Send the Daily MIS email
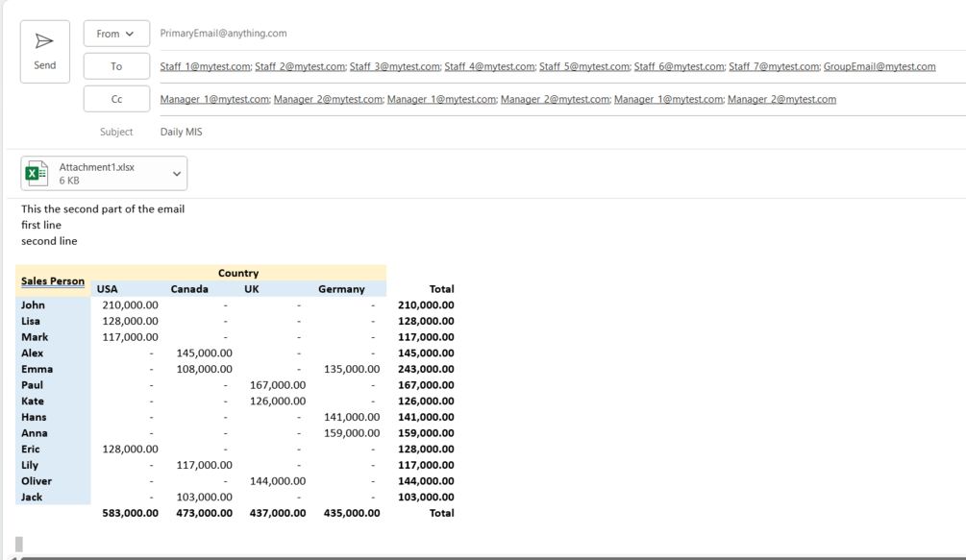 pyautogui.click(x=45, y=52)
